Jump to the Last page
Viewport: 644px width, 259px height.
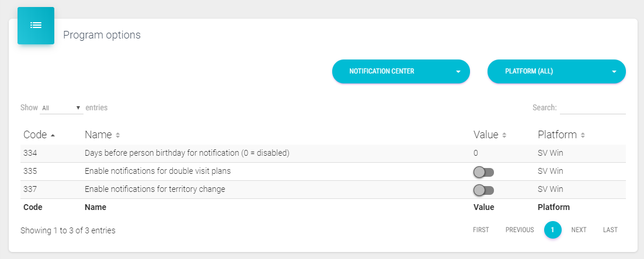[610, 230]
